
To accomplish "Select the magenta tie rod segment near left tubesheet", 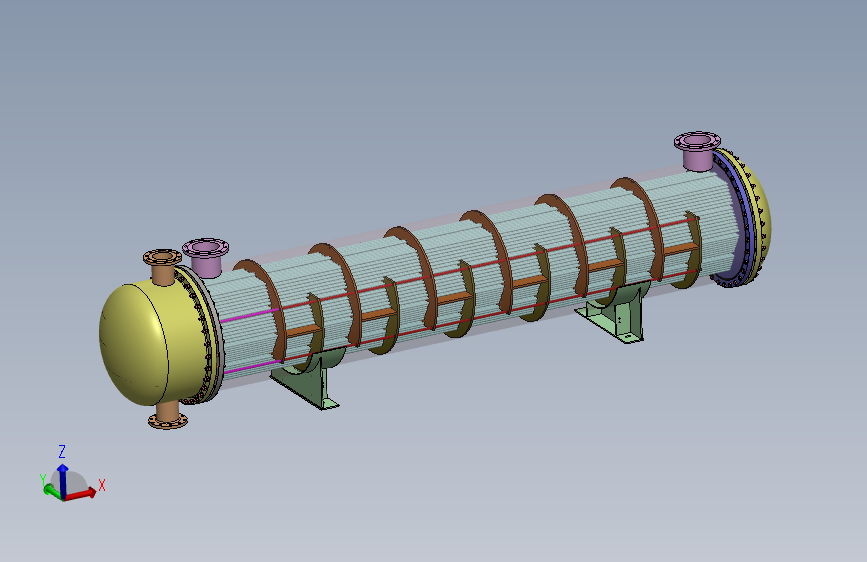I will click(250, 315).
